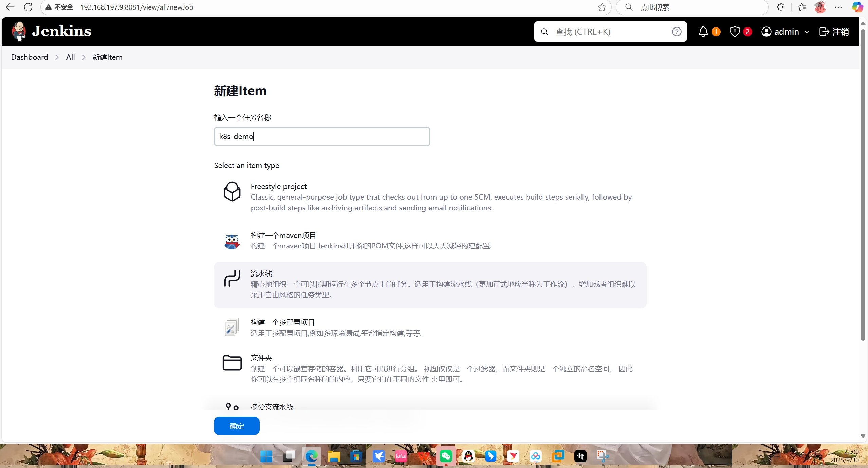
Task: Select the maven project owl icon
Action: coord(232,241)
